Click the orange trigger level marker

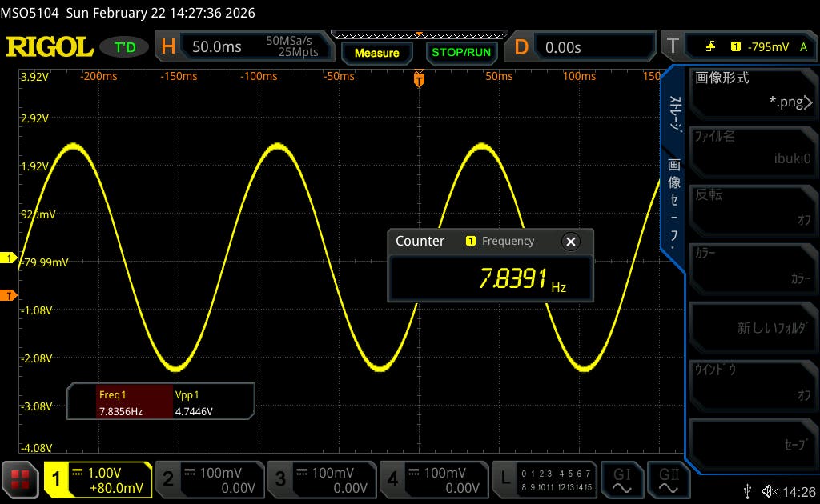(x=9, y=296)
